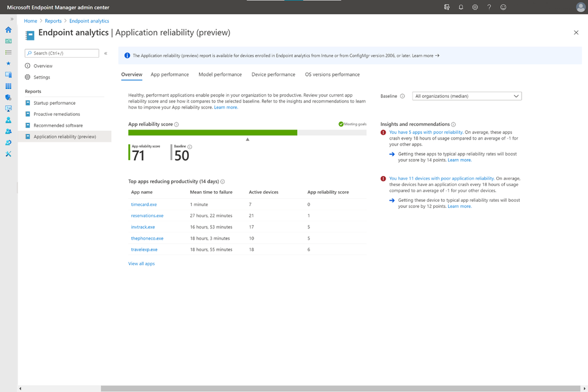Screen dimensions: 588x392
Task: Switch to the Device performance tab
Action: coord(273,75)
